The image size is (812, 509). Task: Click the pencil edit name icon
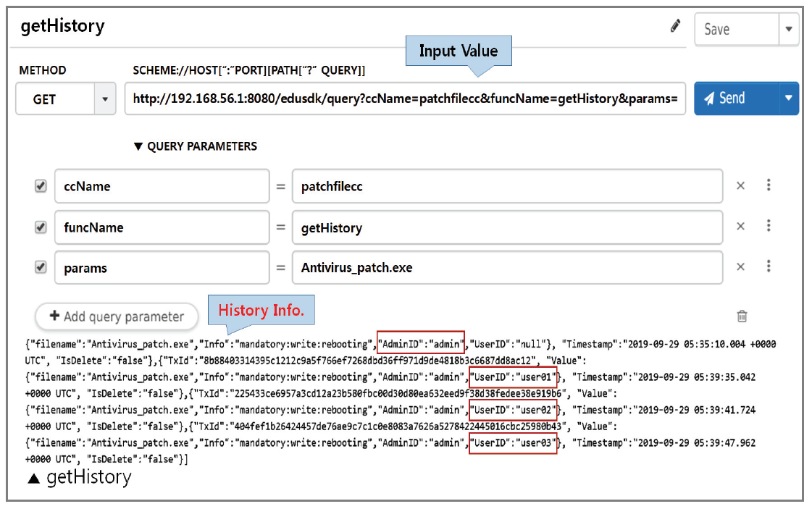coord(675,27)
